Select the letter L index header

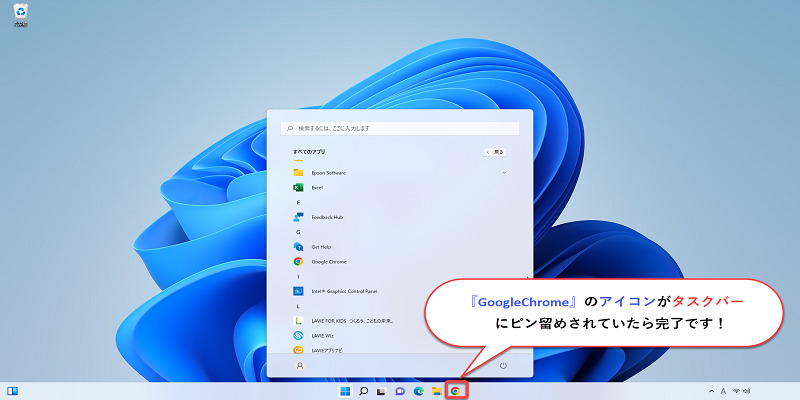pos(298,306)
